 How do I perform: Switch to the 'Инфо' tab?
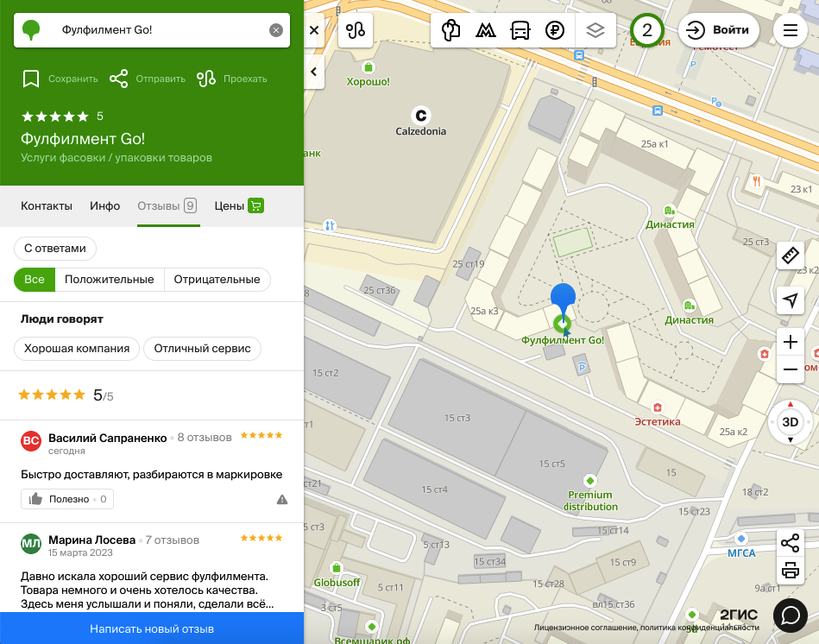point(105,205)
